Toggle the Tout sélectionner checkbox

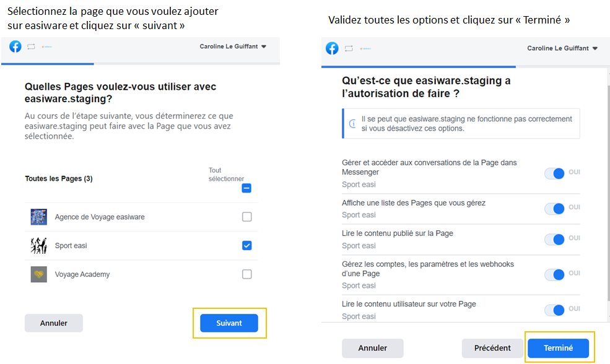(x=246, y=188)
